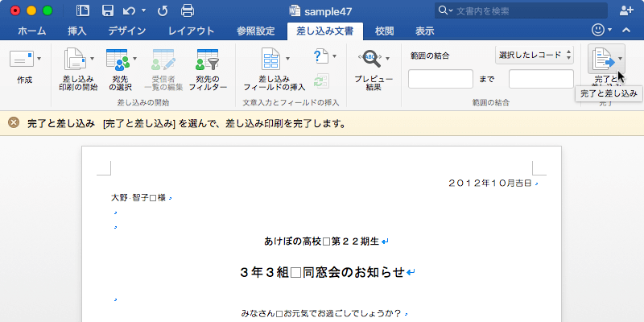Open the 選択したレコード combo box
The width and height of the screenshot is (644, 322).
pyautogui.click(x=535, y=55)
